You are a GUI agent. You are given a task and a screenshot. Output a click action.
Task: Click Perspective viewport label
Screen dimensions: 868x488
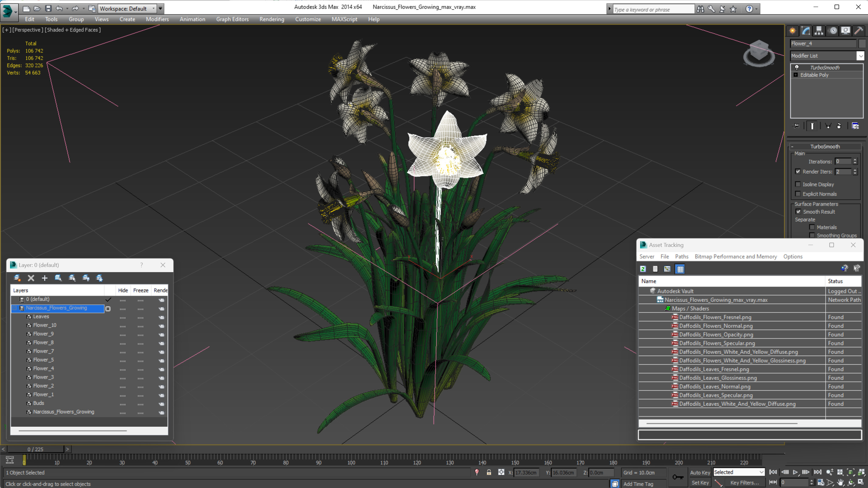click(28, 29)
